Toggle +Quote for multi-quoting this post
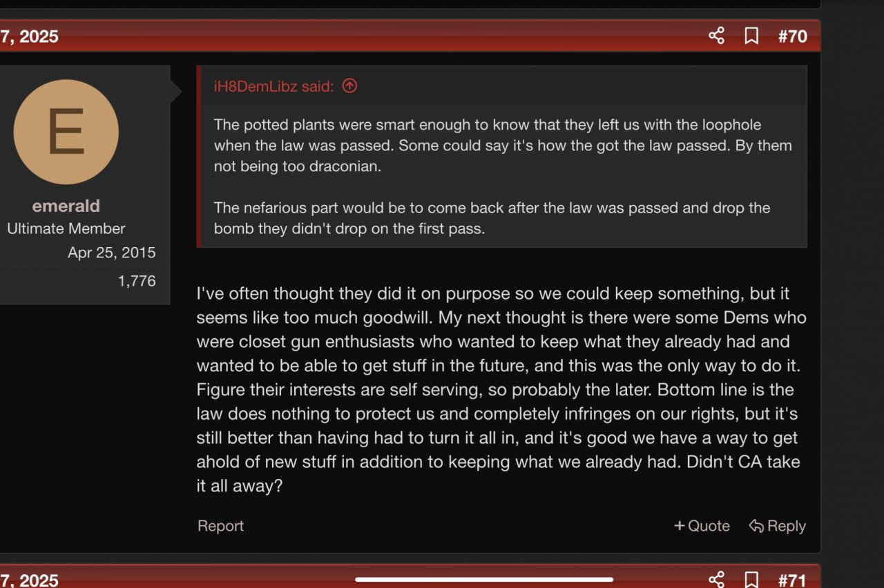884x588 pixels. coord(702,526)
